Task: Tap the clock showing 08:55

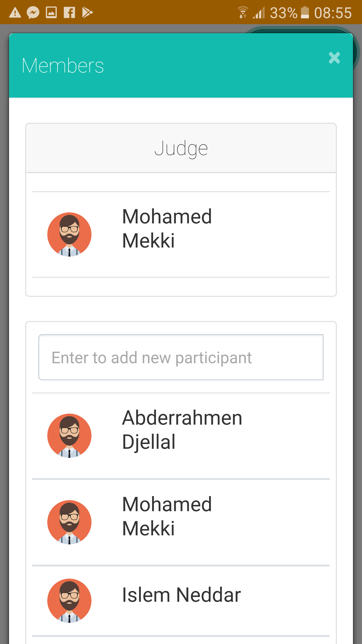Action: 333,13
